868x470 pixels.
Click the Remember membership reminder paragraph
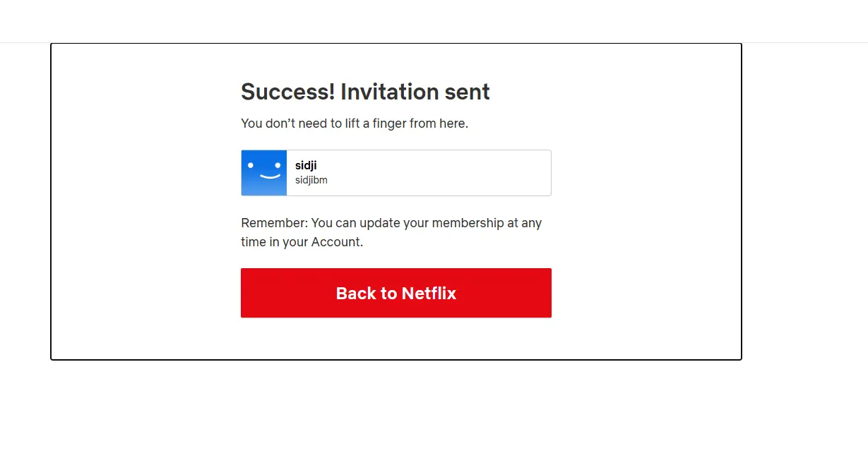tap(391, 232)
